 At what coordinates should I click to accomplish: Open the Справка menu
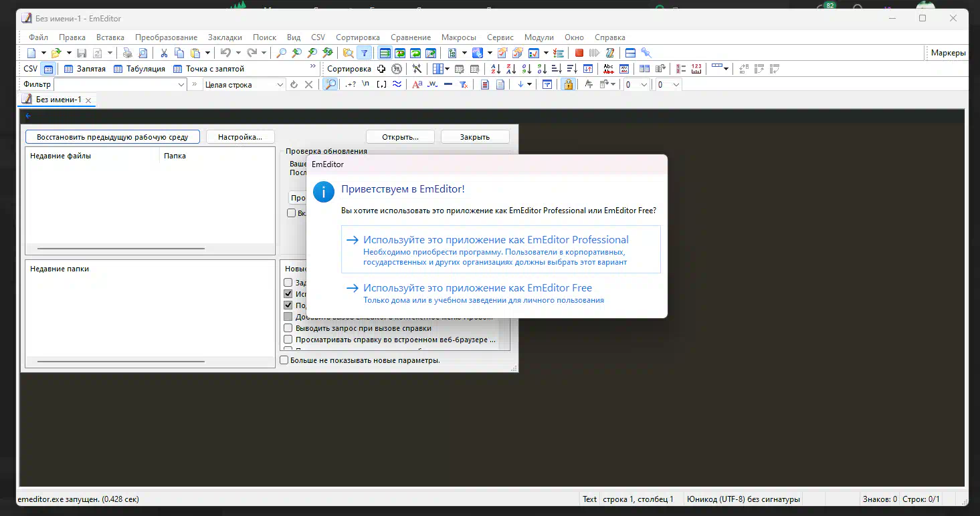point(609,37)
